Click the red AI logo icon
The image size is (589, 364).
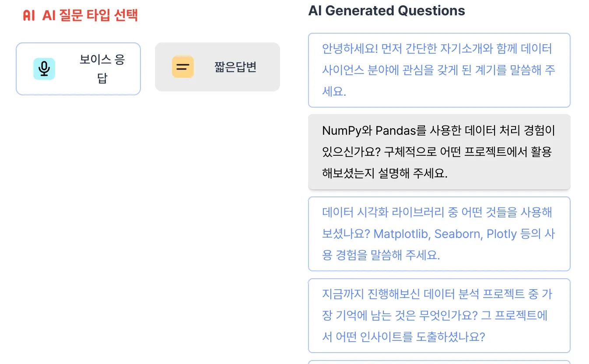point(29,16)
